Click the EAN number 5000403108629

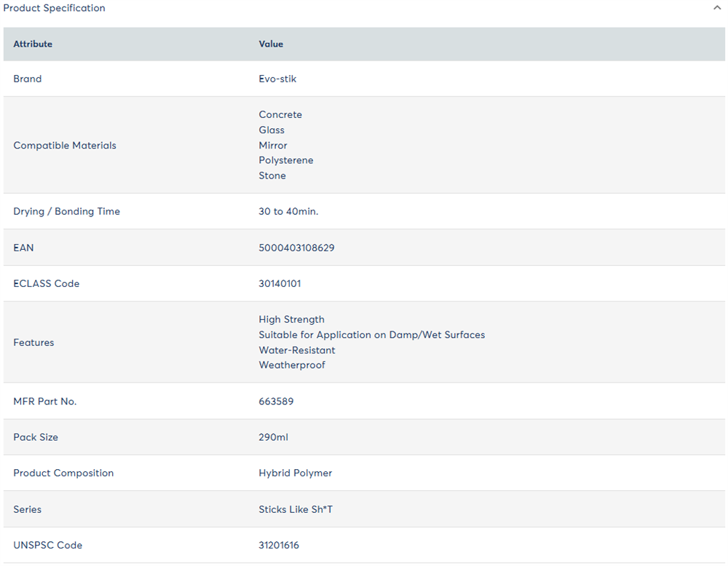click(x=296, y=248)
